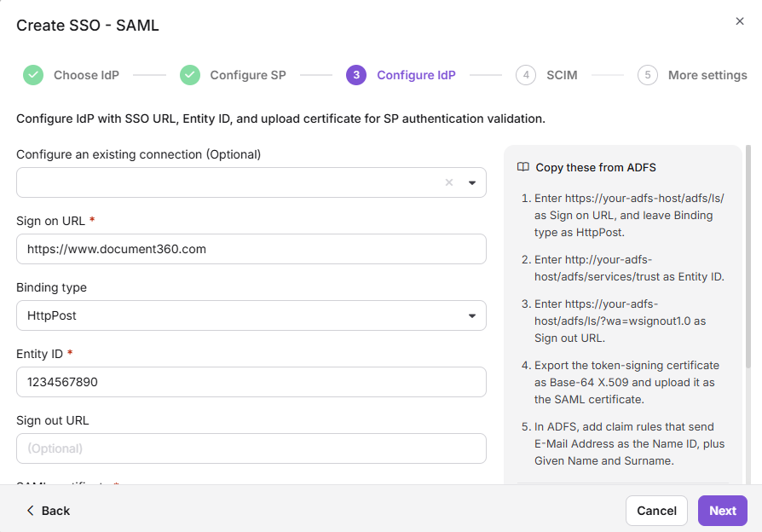
Task: Expand the existing connection dropdown arrow
Action: 472,182
